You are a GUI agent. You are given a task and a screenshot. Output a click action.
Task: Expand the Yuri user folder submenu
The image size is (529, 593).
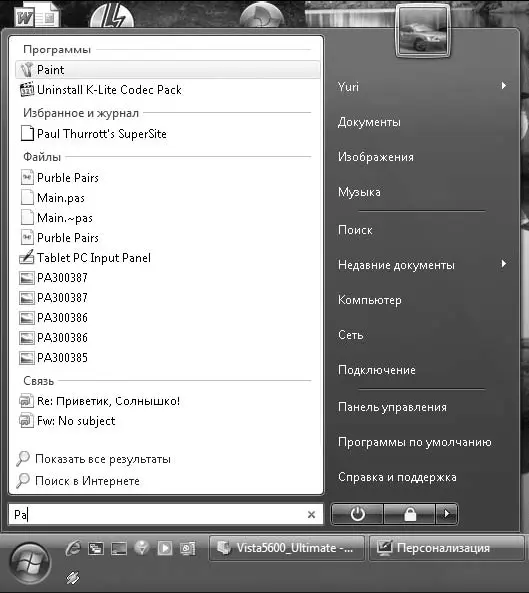tap(503, 86)
